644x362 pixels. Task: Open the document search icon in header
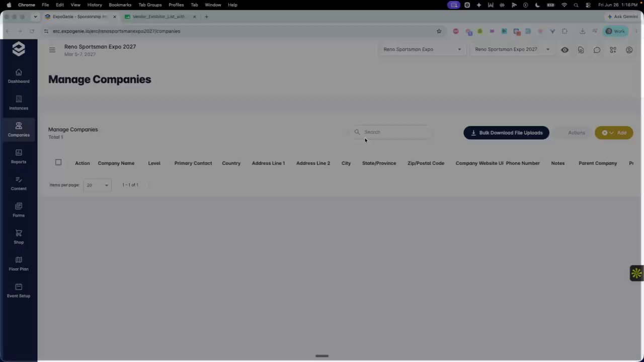tap(581, 50)
